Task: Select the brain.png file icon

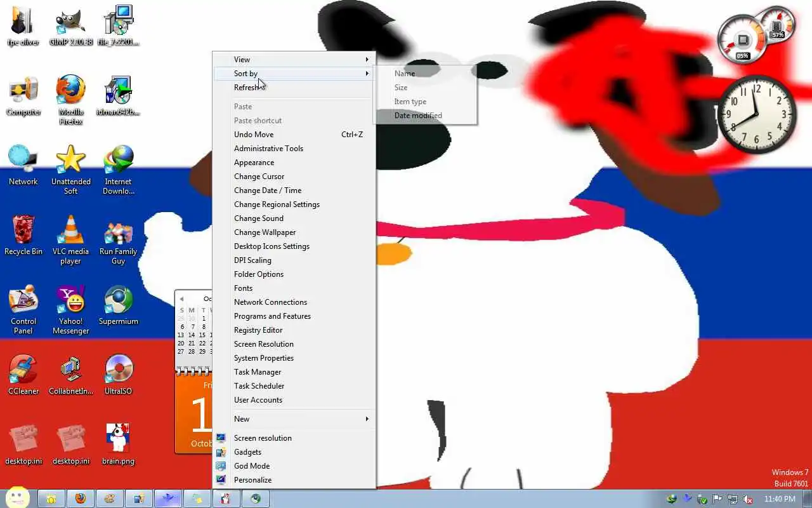Action: click(x=118, y=444)
